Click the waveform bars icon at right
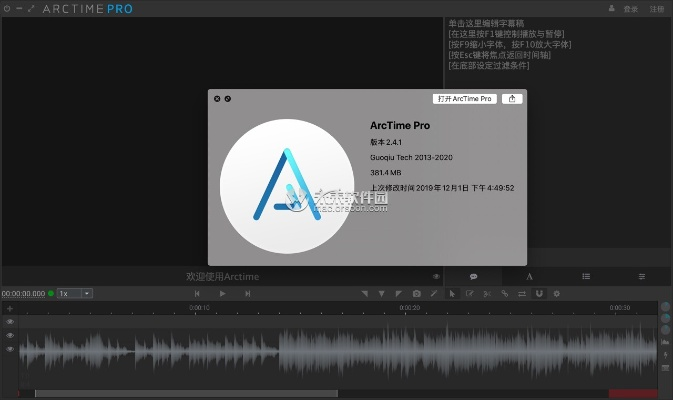Image resolution: width=673 pixels, height=400 pixels. pyautogui.click(x=665, y=342)
